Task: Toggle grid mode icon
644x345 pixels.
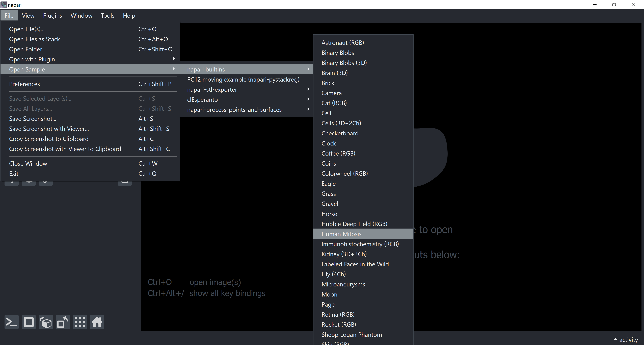Action: pyautogui.click(x=80, y=322)
